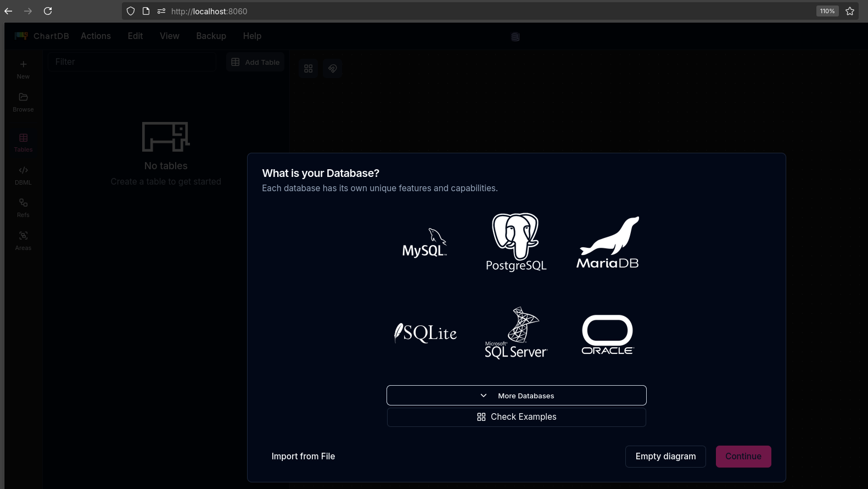
Task: Choose Microsoft SQL Server logo
Action: coord(516,333)
